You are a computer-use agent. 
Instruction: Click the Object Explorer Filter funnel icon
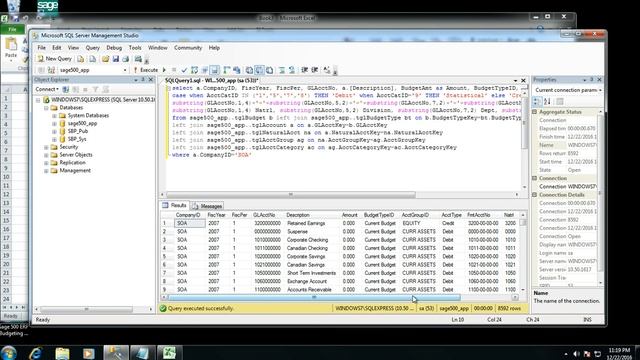click(x=96, y=89)
